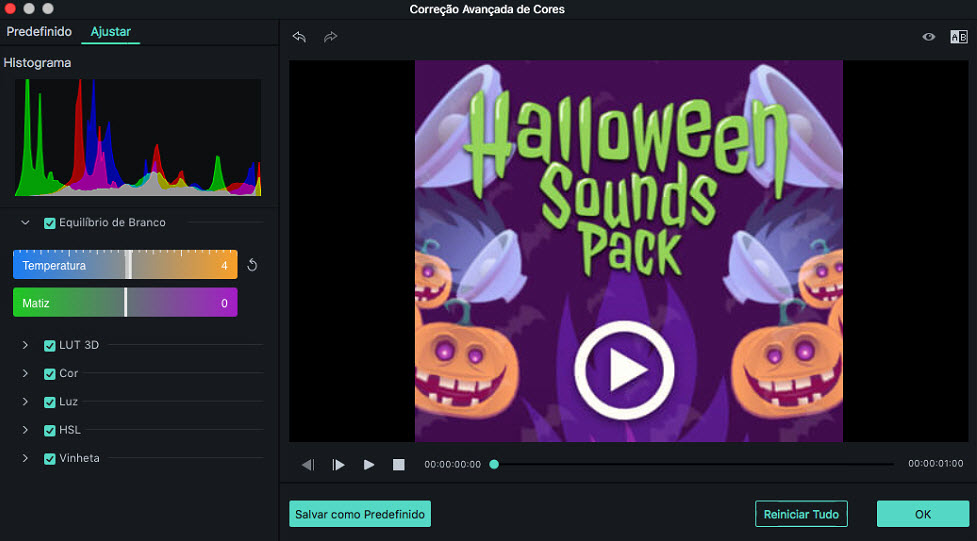Undo the last color adjustment
Viewport: 977px width, 541px height.
[x=299, y=37]
